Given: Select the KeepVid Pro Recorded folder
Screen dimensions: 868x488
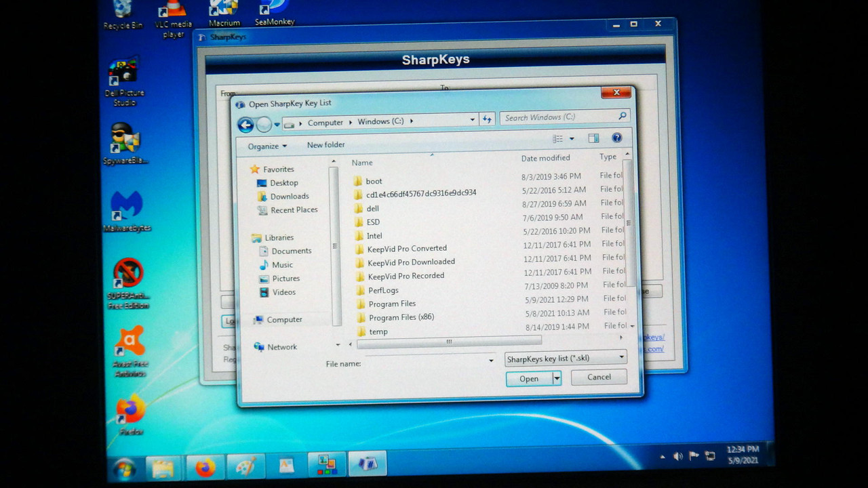Looking at the screenshot, I should coord(400,277).
